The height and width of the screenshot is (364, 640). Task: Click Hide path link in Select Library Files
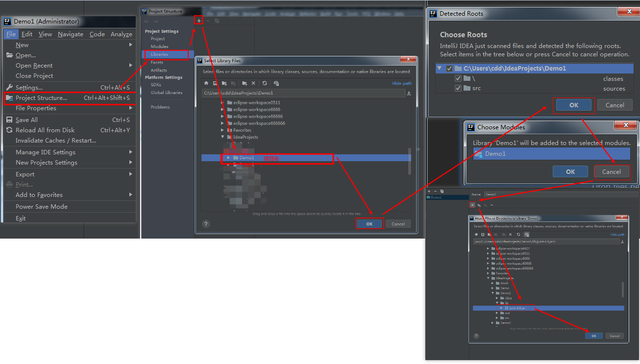(402, 83)
